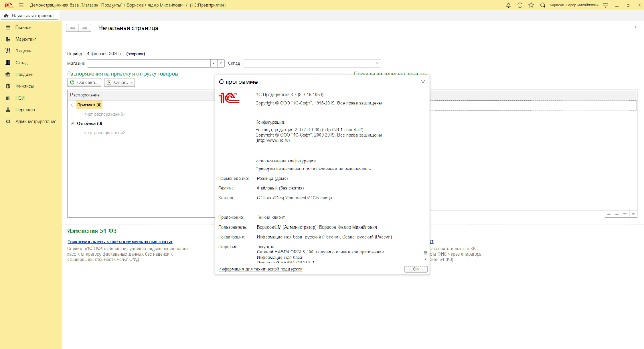Click the date 4 февраля 2020 г.

coord(105,54)
